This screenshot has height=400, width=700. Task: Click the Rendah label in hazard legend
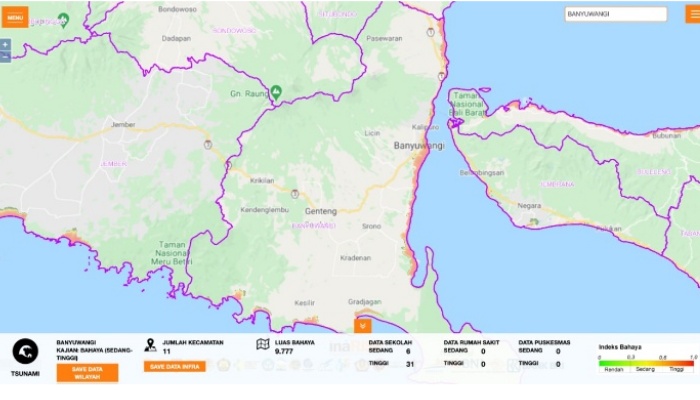614,369
